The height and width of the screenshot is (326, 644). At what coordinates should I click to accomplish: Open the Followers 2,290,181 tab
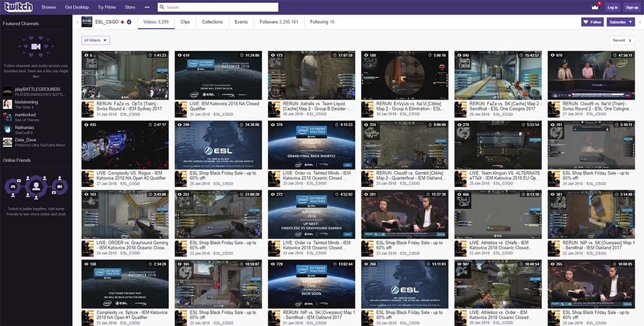pos(279,22)
